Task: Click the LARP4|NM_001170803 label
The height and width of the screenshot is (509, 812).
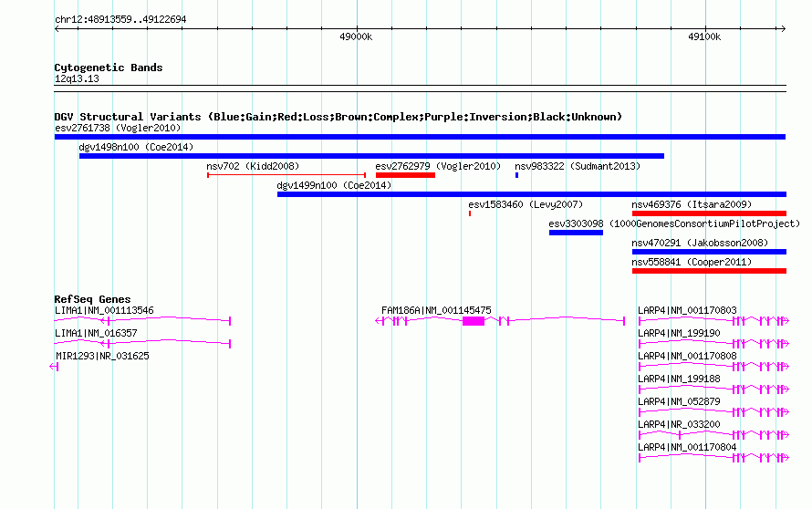Action: click(687, 310)
